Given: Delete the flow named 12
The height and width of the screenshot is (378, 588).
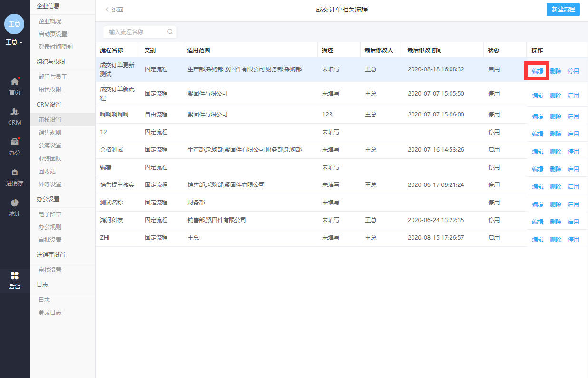Looking at the screenshot, I should coord(556,134).
